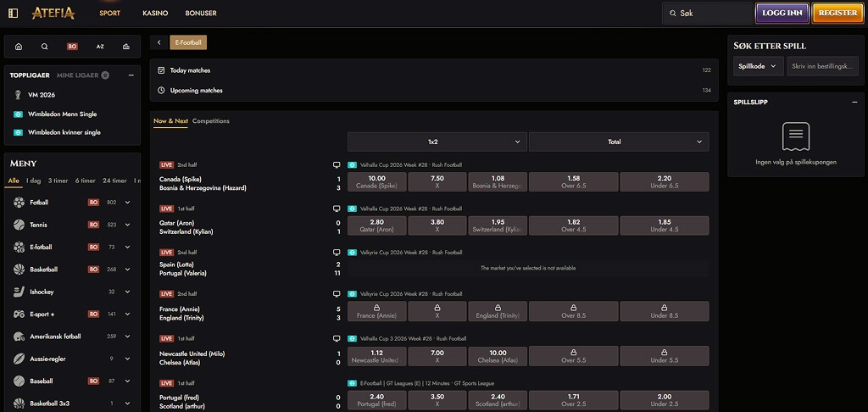
Task: Bet on Over 6.5 at 1.58
Action: pyautogui.click(x=574, y=182)
